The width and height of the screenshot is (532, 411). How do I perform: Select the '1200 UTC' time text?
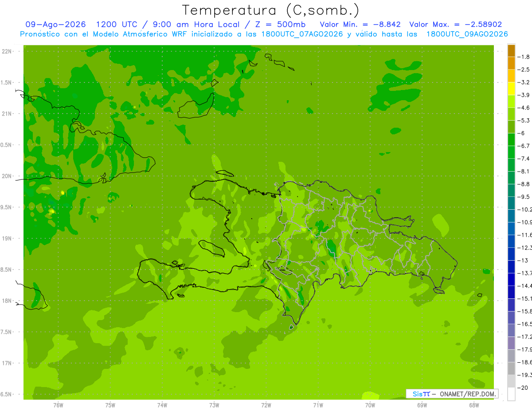click(117, 24)
